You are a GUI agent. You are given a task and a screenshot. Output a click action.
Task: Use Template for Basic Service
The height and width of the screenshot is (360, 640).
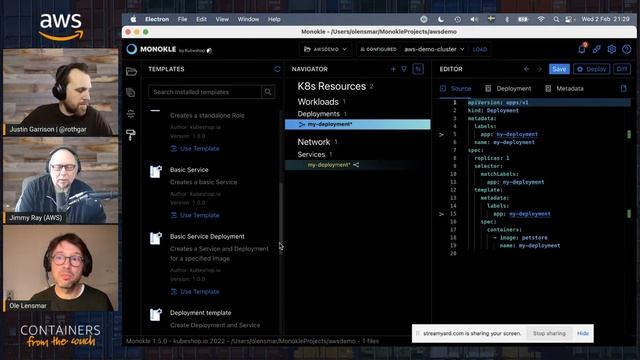[195, 215]
